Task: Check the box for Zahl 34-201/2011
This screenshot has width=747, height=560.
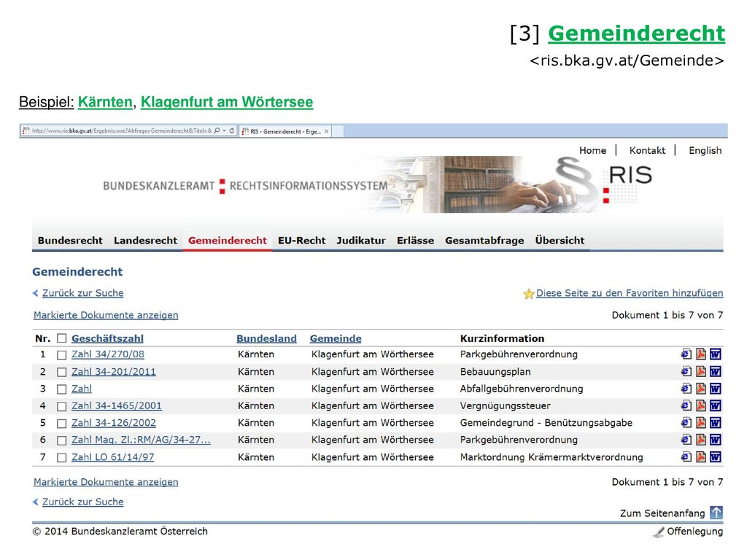Action: (61, 372)
